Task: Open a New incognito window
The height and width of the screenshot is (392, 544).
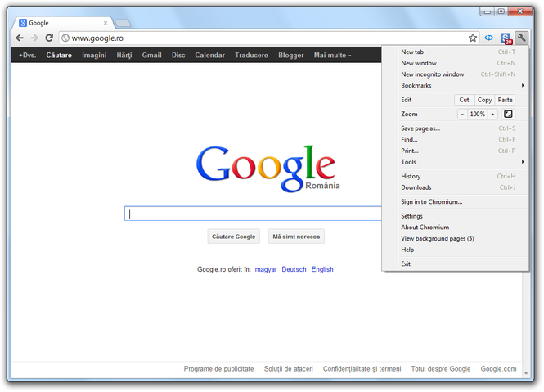Action: [463, 74]
